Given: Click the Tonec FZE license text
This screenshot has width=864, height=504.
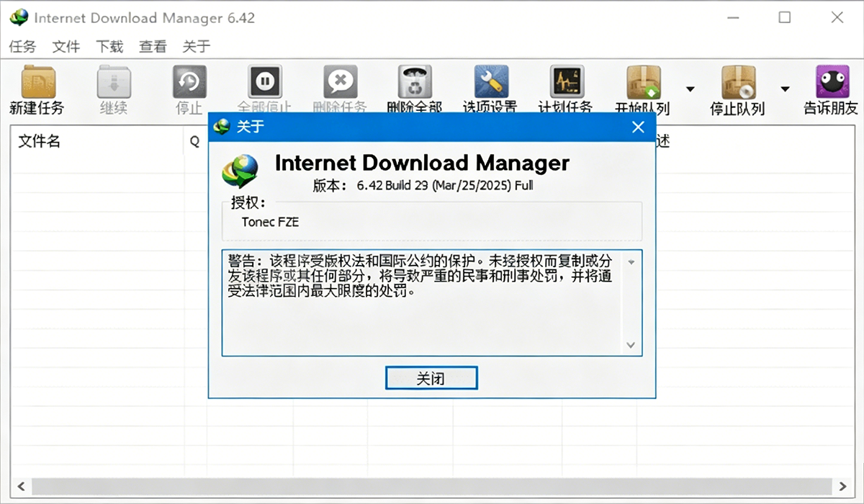Looking at the screenshot, I should 270,222.
